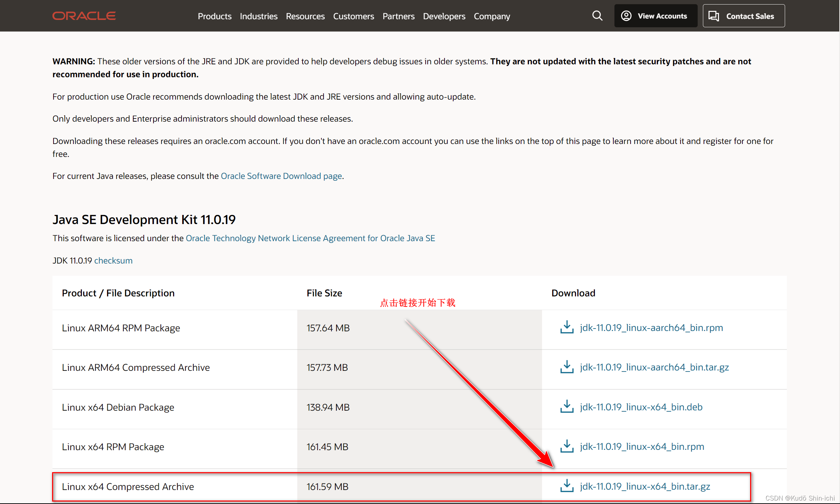This screenshot has width=840, height=504.
Task: Download jdk-11.0.19_linux-x64_bin.tar.gz
Action: pos(645,486)
